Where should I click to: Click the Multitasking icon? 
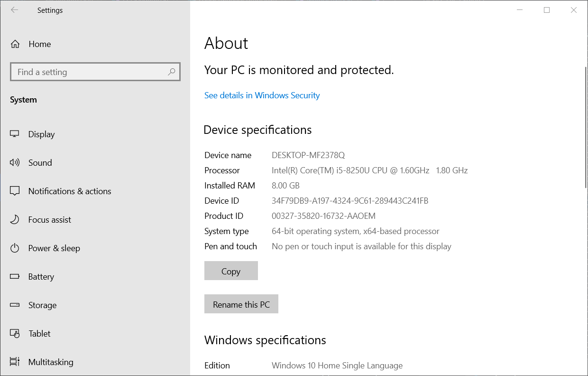pyautogui.click(x=15, y=362)
